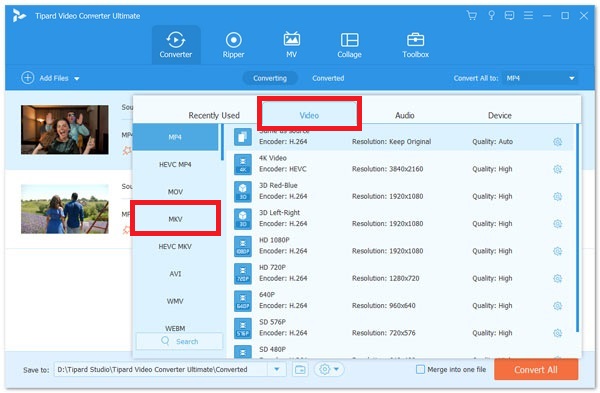Open settings gear for Same as source
Viewport: 600px width, 393px height.
pyautogui.click(x=558, y=142)
